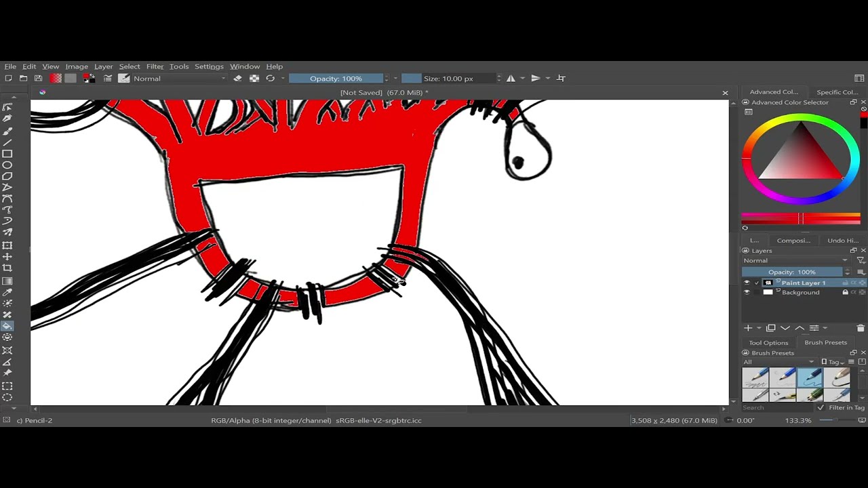Screen dimensions: 868x488
Task: Switch to the Tool Options tab
Action: click(x=768, y=343)
